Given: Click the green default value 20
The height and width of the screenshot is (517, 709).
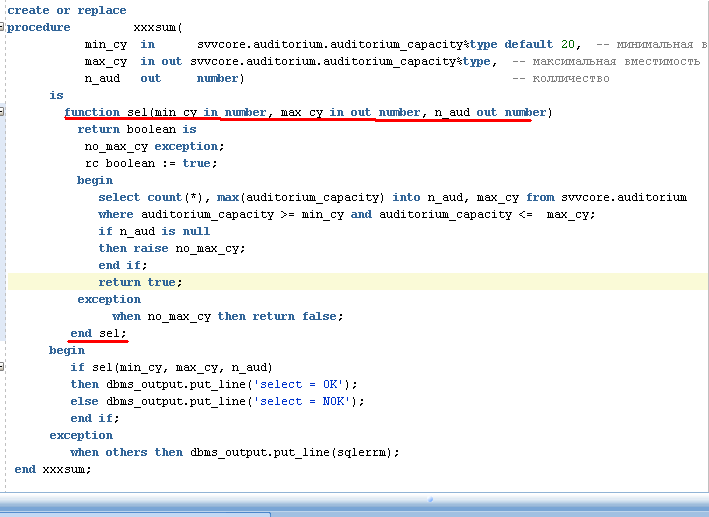Looking at the screenshot, I should click(x=567, y=44).
